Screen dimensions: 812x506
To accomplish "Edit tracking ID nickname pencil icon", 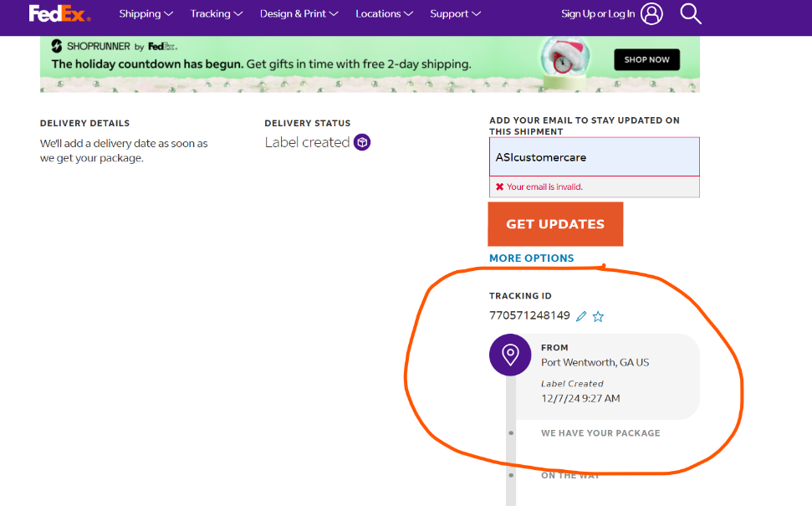I will 581,316.
